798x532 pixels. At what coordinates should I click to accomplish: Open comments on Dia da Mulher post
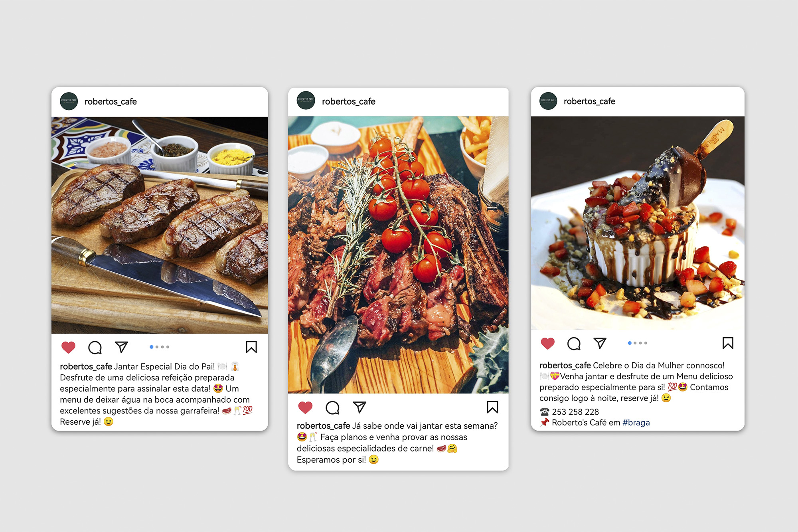574,343
